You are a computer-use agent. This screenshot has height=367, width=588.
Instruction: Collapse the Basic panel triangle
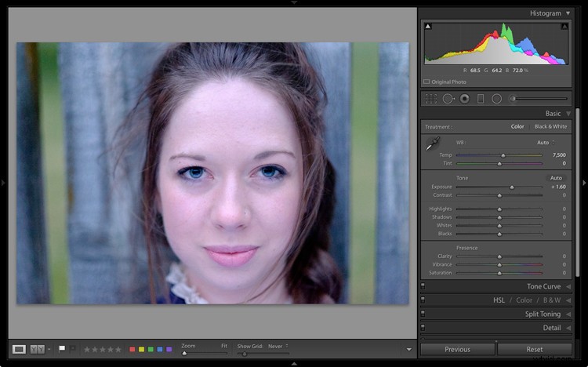(x=568, y=114)
